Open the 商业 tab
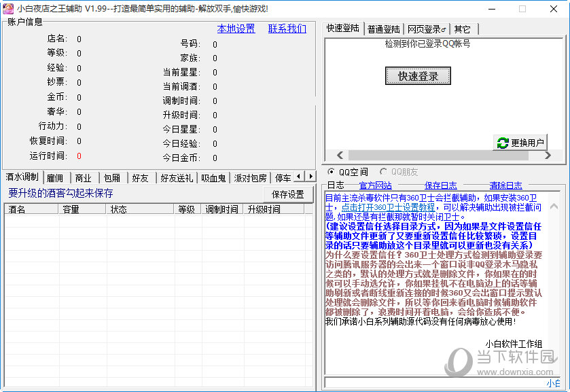This screenshot has width=570, height=392. pyautogui.click(x=84, y=178)
